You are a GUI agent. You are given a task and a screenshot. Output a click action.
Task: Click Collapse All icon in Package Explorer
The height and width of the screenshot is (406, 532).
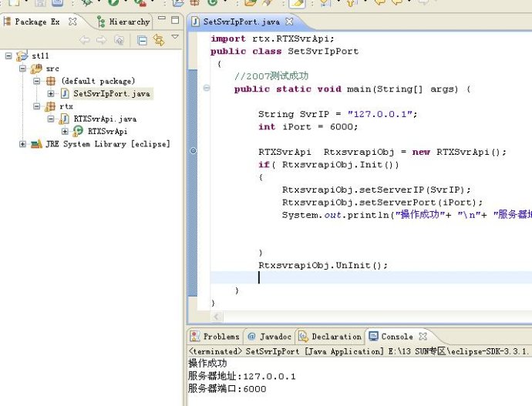coord(142,40)
